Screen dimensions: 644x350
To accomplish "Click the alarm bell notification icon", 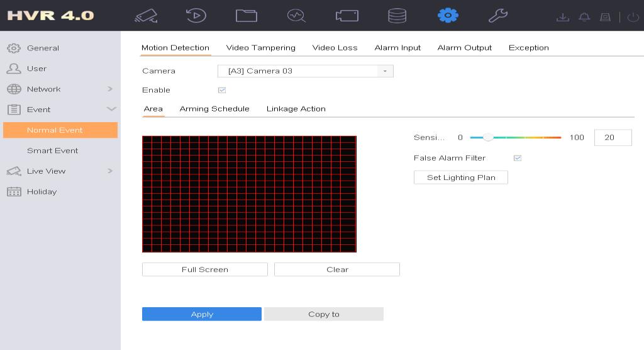I will [x=584, y=17].
